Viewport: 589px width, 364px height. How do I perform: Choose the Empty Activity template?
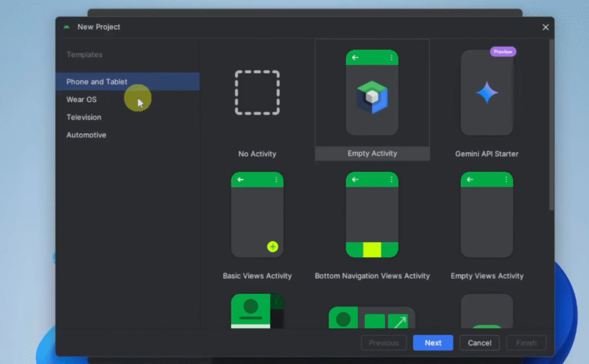point(372,100)
